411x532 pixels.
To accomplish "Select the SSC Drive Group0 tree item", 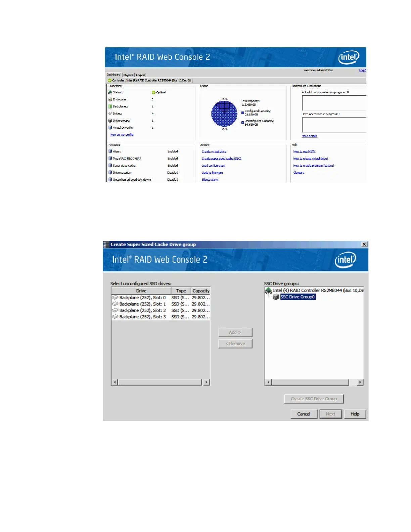I will coord(298,297).
